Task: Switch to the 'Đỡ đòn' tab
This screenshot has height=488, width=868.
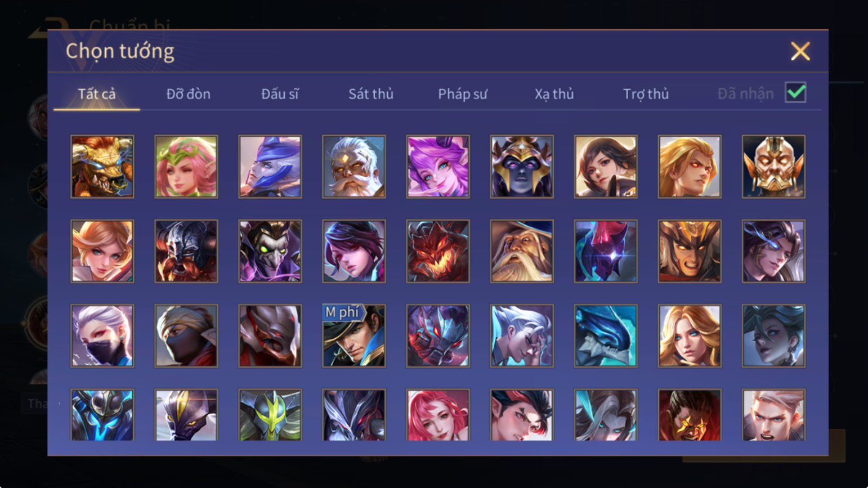Action: (188, 94)
